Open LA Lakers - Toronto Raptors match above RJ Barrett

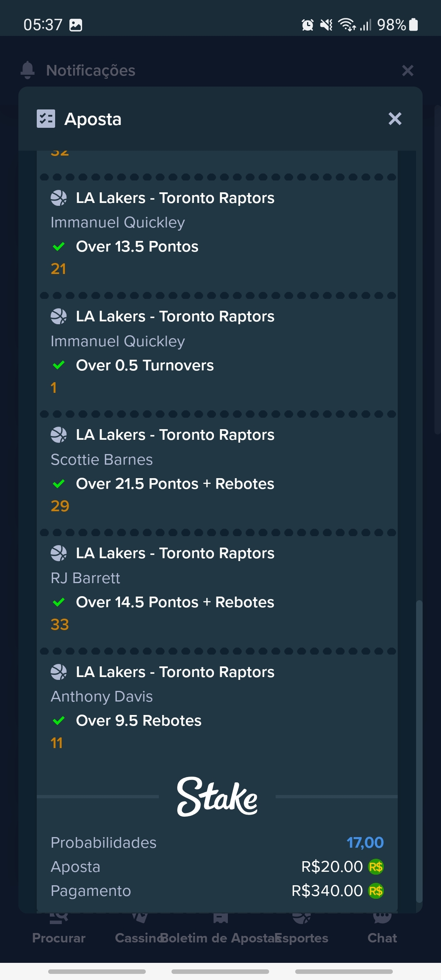175,553
